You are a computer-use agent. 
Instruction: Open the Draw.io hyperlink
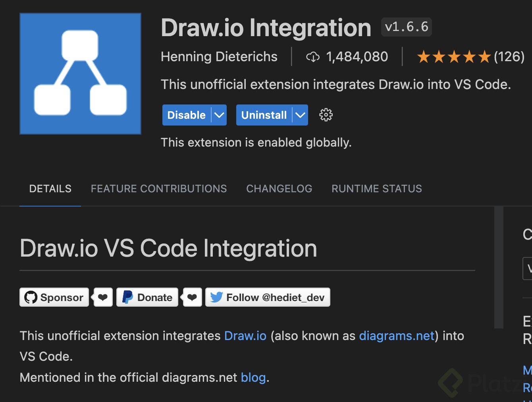(x=245, y=336)
